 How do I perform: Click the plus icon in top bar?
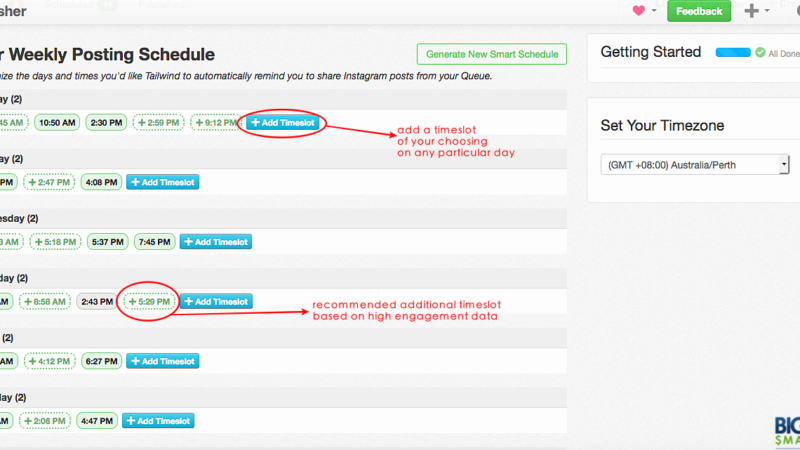pos(752,11)
